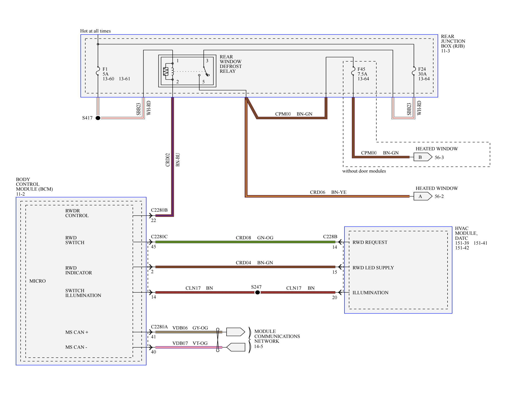This screenshot has width=532, height=394.
Task: Click the RWD SWITCH label in BCM
Action: (x=75, y=240)
